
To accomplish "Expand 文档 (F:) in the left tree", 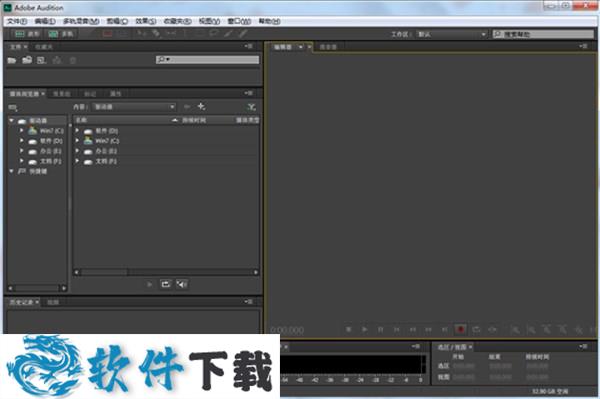I will 21,161.
